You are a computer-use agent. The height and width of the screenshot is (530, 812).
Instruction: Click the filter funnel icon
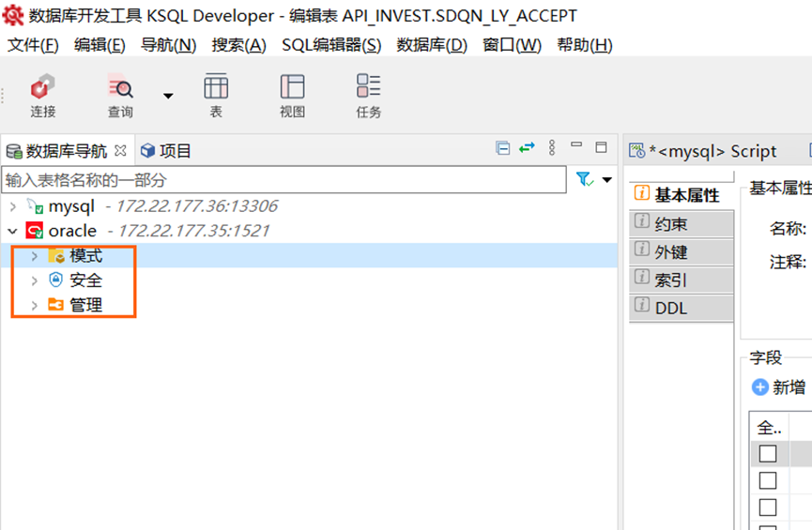coord(584,179)
